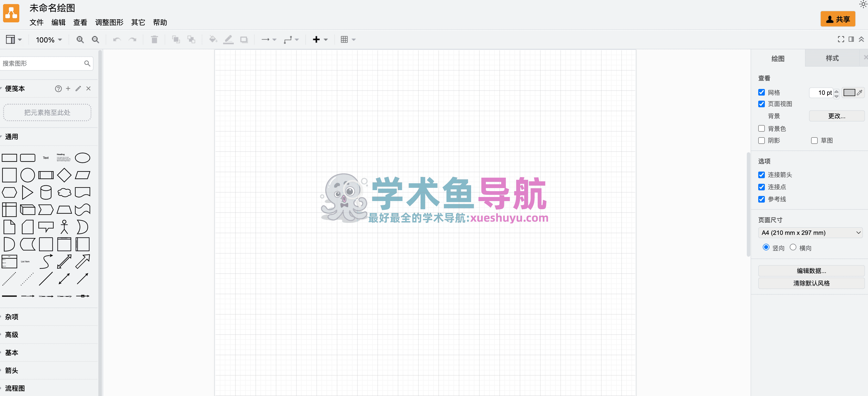Pick the cylinder shape from the sidebar
The height and width of the screenshot is (396, 868).
click(46, 192)
